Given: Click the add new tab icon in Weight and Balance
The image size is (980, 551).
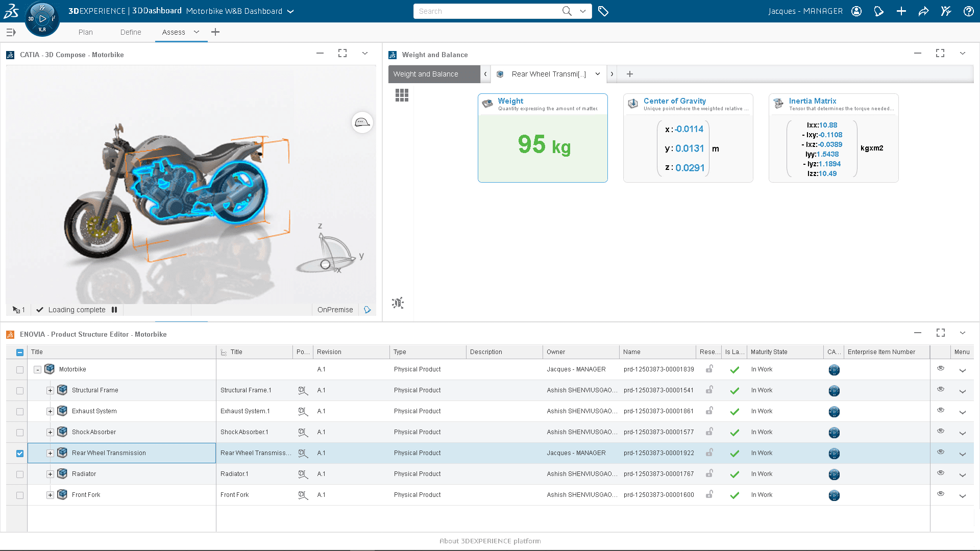Looking at the screenshot, I should point(630,74).
